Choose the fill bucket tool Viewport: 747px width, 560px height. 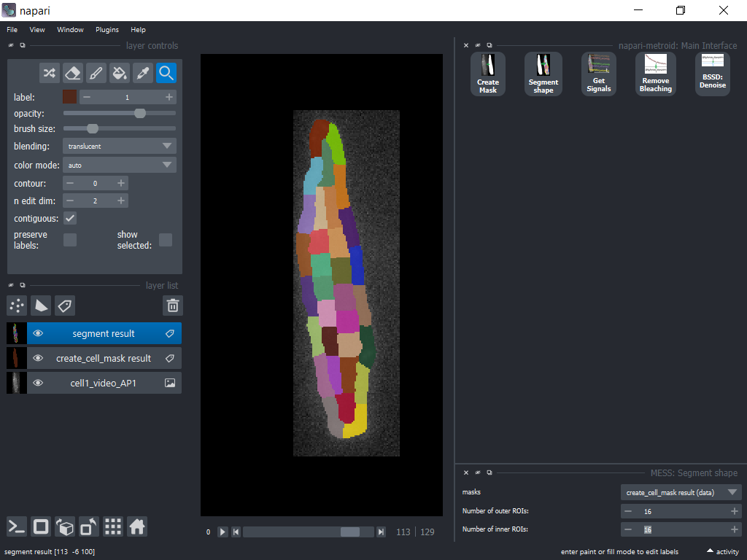(119, 73)
